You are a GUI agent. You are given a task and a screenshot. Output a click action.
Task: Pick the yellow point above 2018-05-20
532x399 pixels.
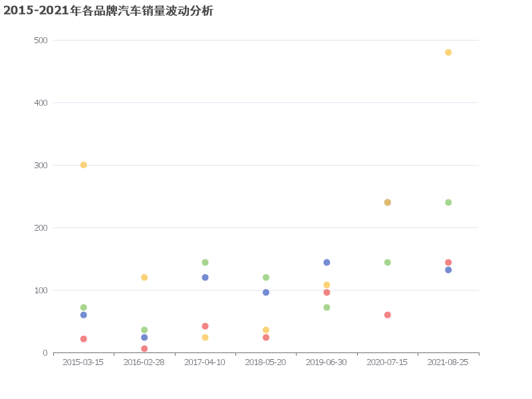tap(266, 330)
